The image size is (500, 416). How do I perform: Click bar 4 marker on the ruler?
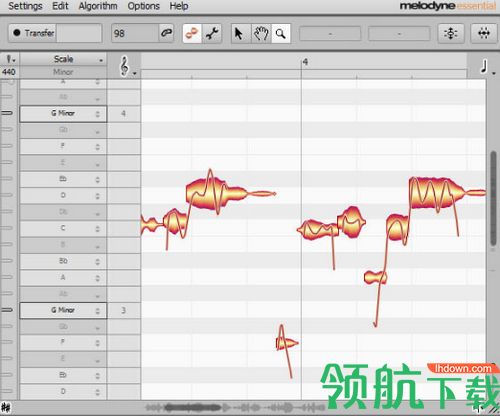pyautogui.click(x=305, y=62)
